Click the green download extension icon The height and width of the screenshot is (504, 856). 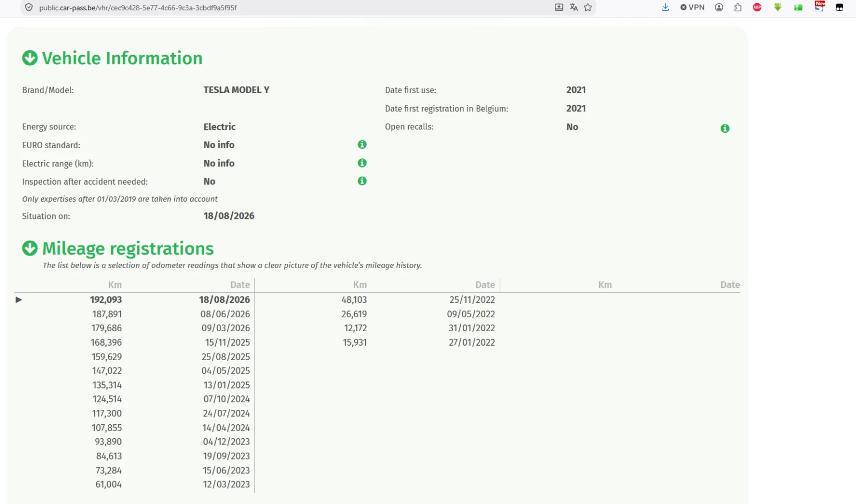click(x=777, y=7)
